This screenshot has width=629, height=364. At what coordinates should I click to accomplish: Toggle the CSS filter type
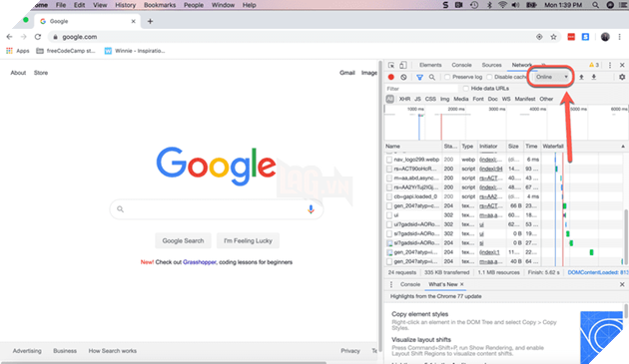tap(430, 99)
